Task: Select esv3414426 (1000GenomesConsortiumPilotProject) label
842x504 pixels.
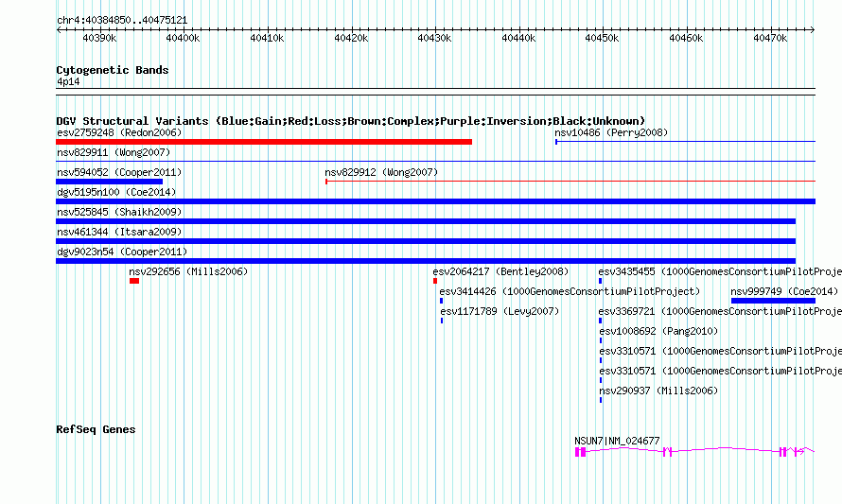Action: [x=570, y=291]
